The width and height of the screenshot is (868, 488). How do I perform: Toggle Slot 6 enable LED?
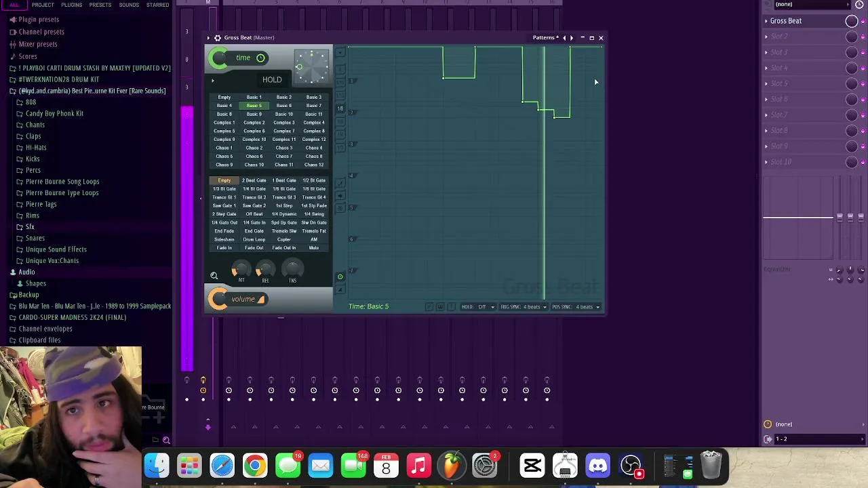pyautogui.click(x=863, y=100)
